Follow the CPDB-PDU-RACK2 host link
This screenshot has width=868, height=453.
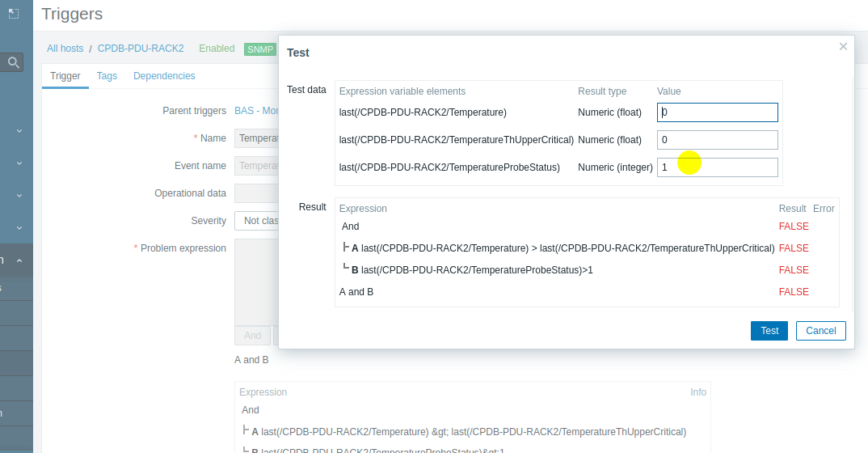click(x=141, y=49)
